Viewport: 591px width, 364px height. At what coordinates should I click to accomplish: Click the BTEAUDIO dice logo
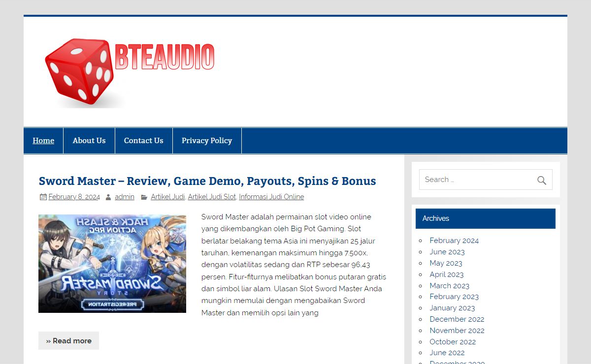click(130, 72)
